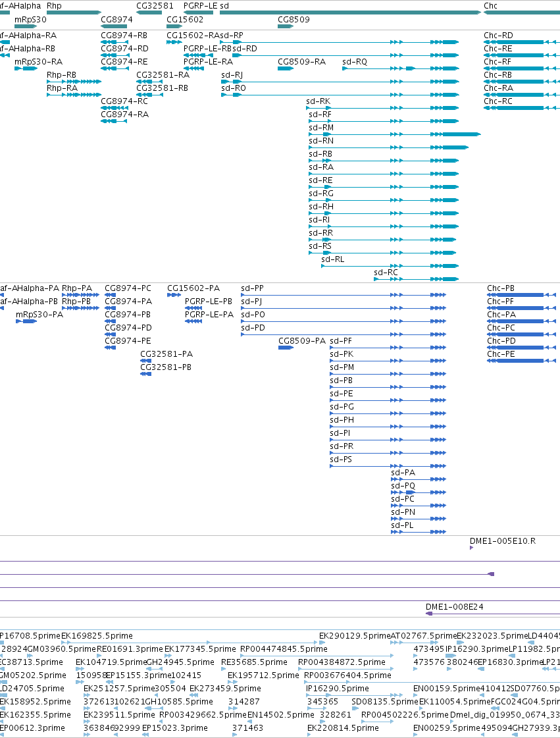This screenshot has height=738, width=560.
Task: Click transcript label CG8974-RE
Action: tap(124, 62)
